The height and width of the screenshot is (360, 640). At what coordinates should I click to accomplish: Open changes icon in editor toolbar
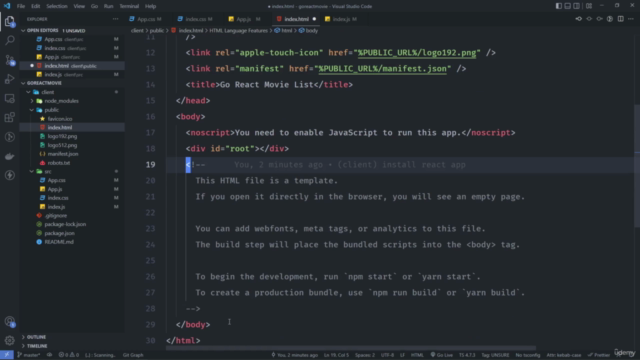pyautogui.click(x=579, y=19)
